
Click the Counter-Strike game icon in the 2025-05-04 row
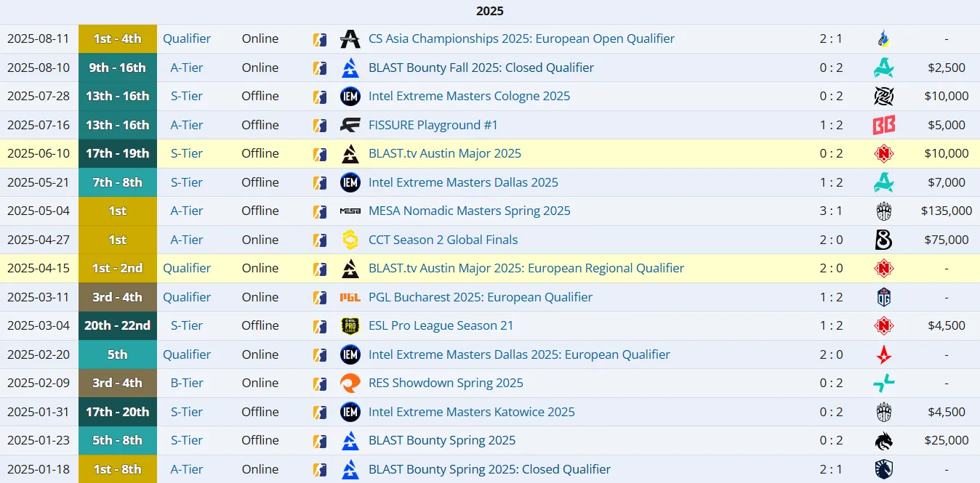[x=319, y=211]
